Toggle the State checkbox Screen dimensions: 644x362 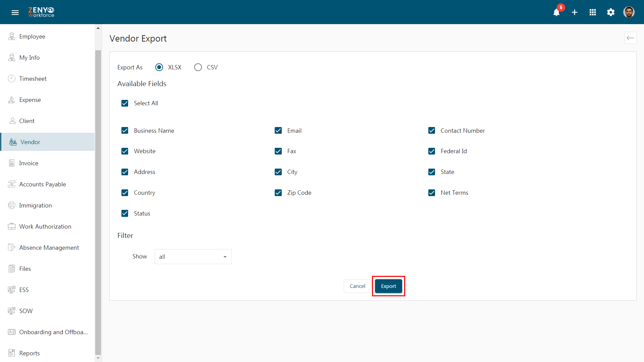[432, 172]
